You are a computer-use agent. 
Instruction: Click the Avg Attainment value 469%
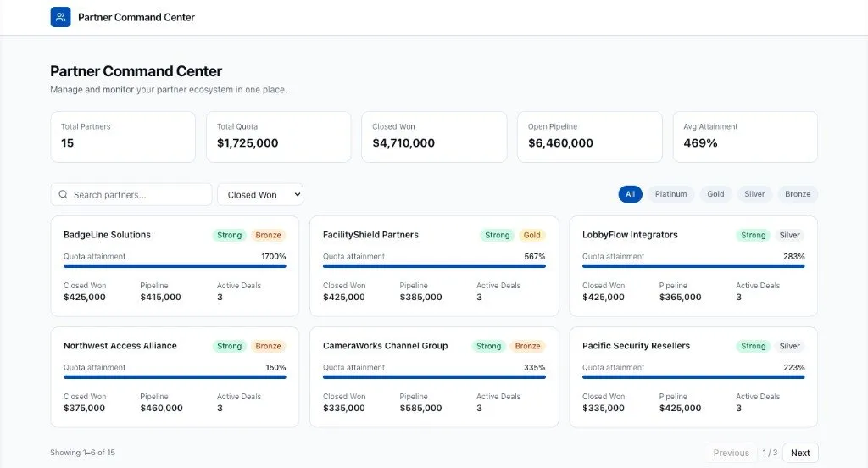700,143
